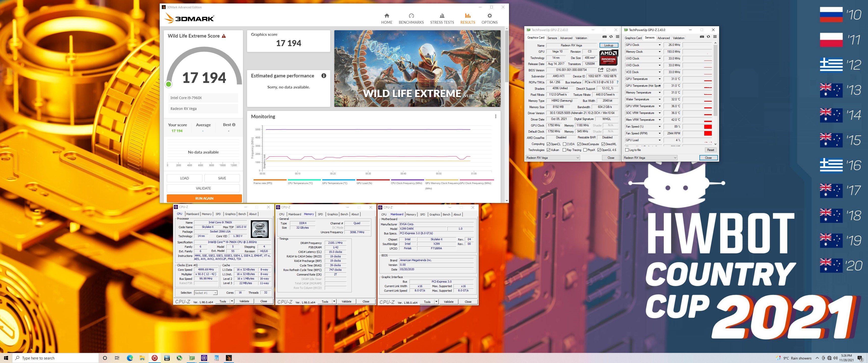
Task: Click the AMD Radeon Graphics logo
Action: pos(609,57)
